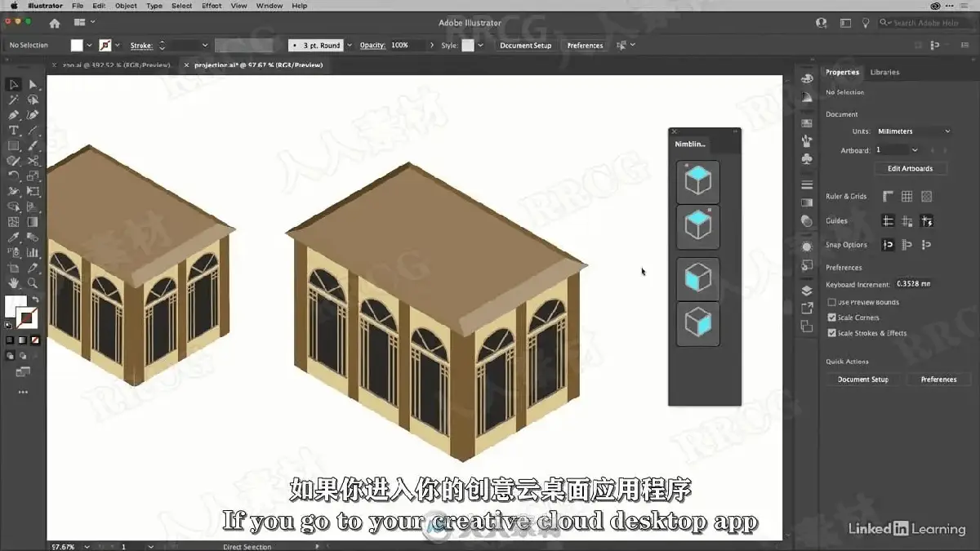Click Document Setup in the top control bar
980x551 pixels.
point(526,46)
